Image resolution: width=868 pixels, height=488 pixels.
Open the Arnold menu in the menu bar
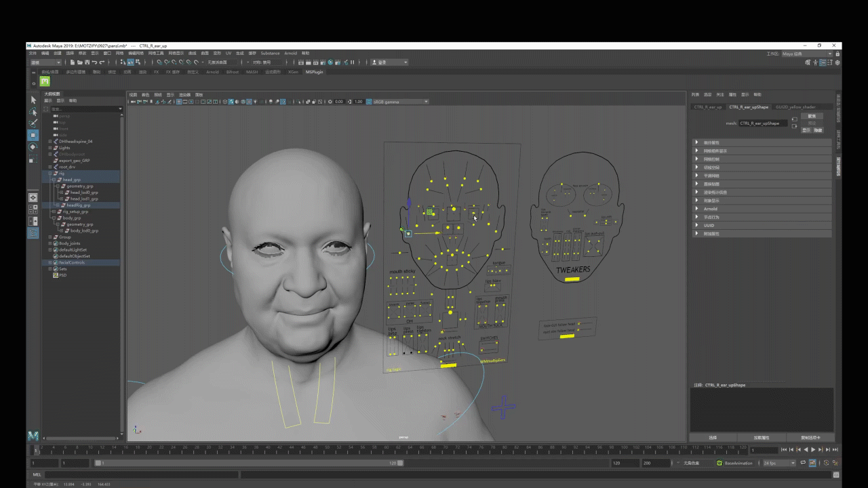tap(290, 54)
